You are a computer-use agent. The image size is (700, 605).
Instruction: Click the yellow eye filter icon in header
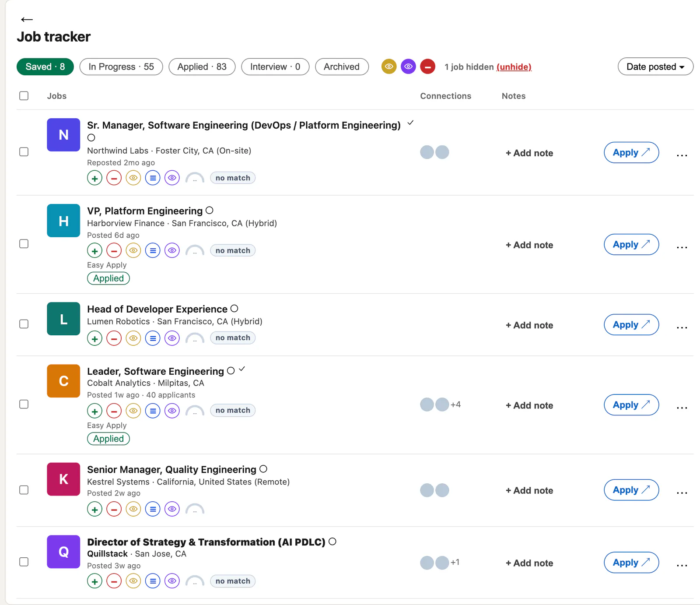click(x=388, y=67)
